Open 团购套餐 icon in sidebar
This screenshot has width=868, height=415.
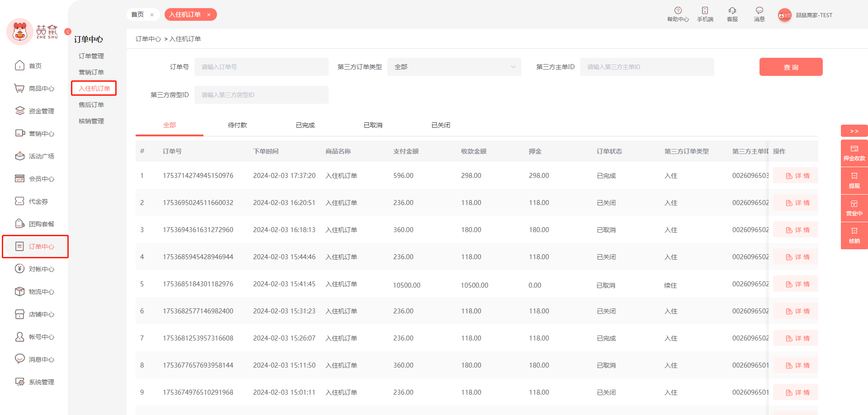point(19,224)
